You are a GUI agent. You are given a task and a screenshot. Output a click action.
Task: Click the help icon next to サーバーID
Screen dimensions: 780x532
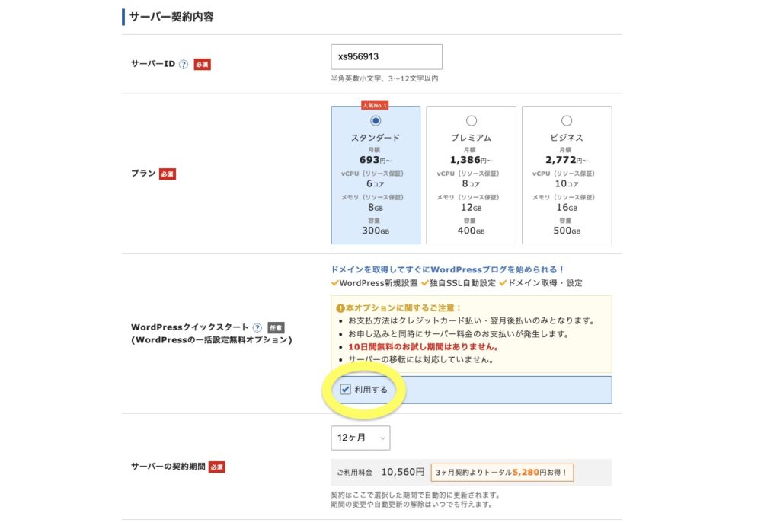184,65
